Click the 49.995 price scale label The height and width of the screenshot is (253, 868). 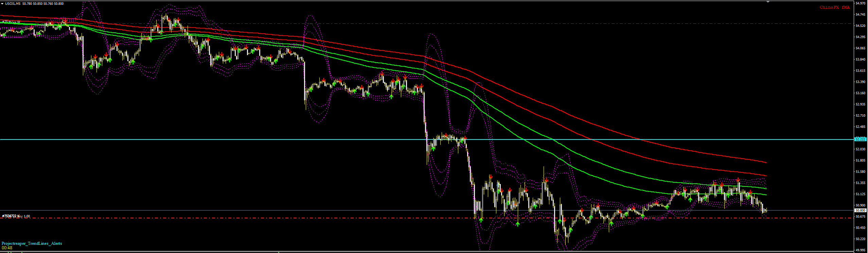(x=861, y=250)
